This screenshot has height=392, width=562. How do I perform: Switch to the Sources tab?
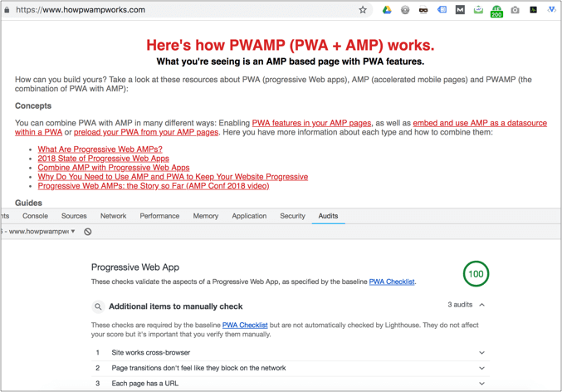click(x=74, y=216)
